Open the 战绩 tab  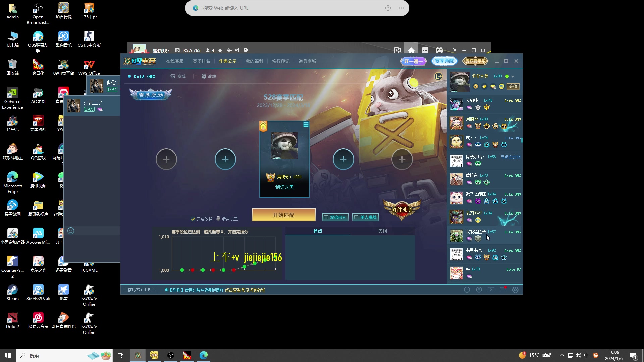tap(209, 76)
